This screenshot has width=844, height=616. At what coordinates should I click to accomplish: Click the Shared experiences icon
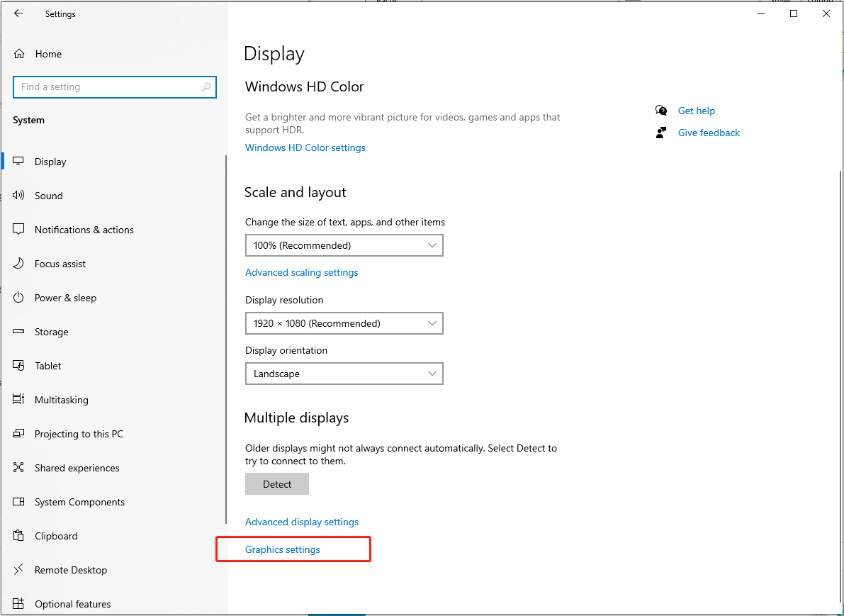click(19, 467)
